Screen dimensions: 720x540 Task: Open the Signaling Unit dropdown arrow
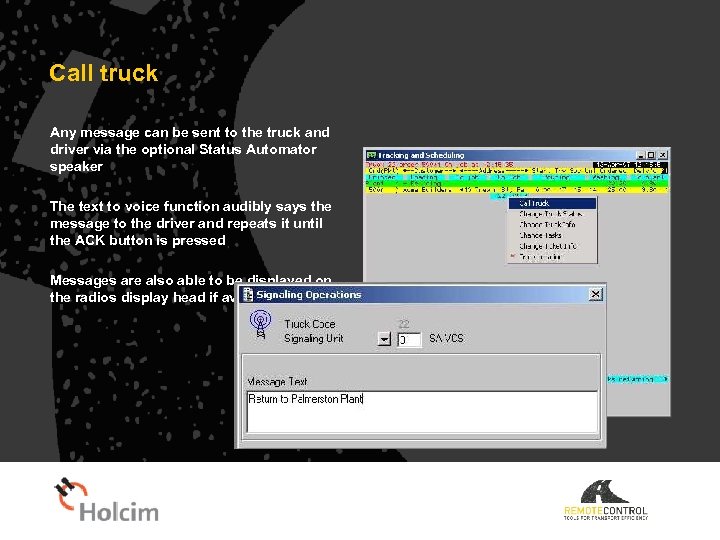coord(384,339)
